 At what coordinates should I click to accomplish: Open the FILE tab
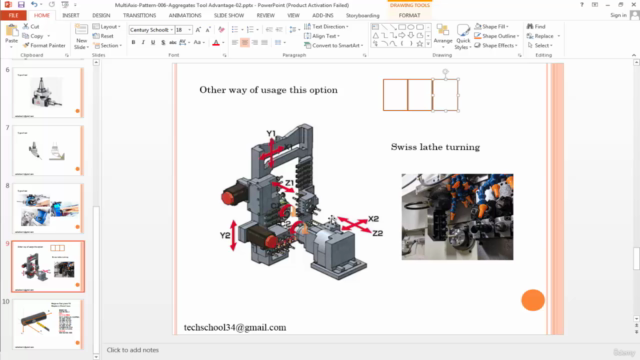pyautogui.click(x=13, y=15)
